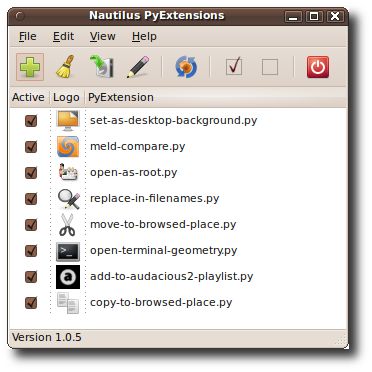Image resolution: width=372 pixels, height=372 pixels.
Task: Click the pencil edit icon
Action: [x=138, y=67]
